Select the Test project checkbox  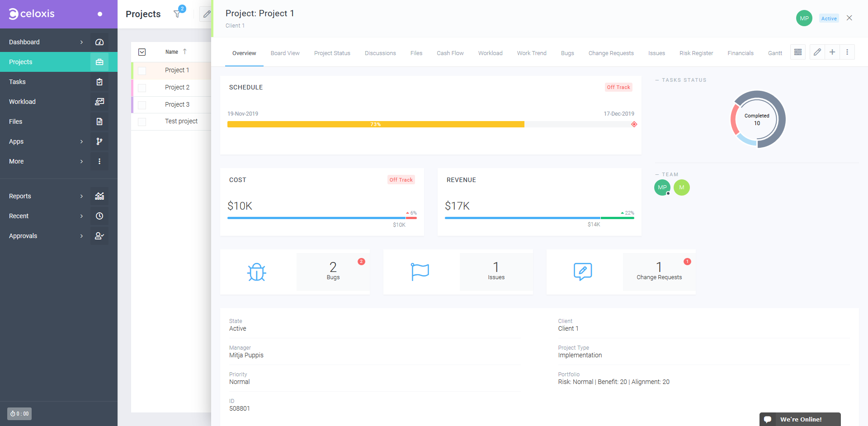click(x=142, y=121)
